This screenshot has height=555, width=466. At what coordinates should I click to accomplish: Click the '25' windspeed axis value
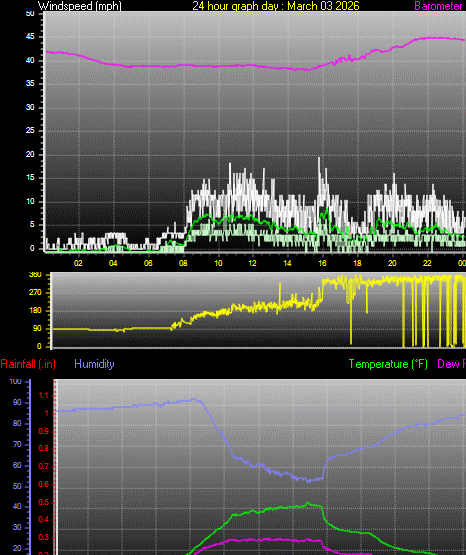click(x=30, y=131)
